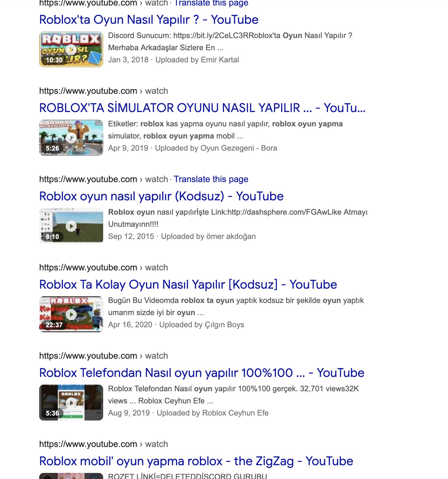Open 'Roblox Telefondan Nasıl oyun yapılır 100%100' result
This screenshot has width=448, height=479.
pyautogui.click(x=202, y=373)
